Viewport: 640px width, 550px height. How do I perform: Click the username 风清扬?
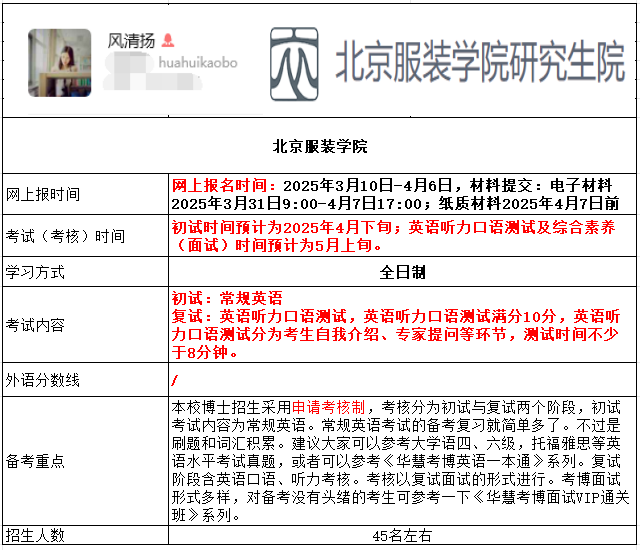click(131, 41)
